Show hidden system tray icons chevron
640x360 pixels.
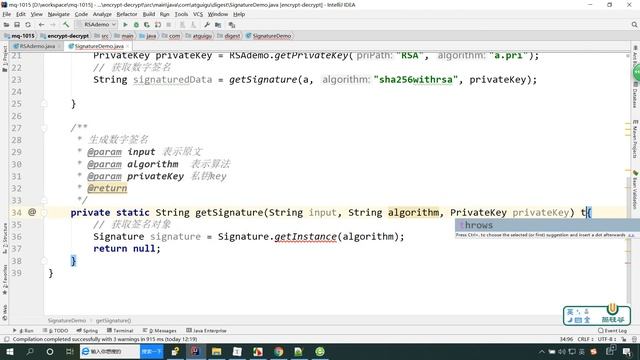pyautogui.click(x=542, y=351)
